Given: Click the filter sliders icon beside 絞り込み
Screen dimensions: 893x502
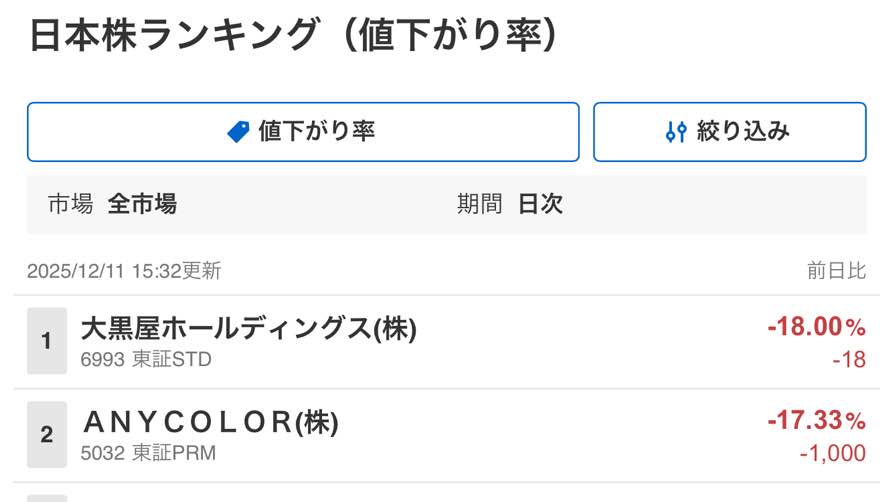Looking at the screenshot, I should [x=676, y=132].
